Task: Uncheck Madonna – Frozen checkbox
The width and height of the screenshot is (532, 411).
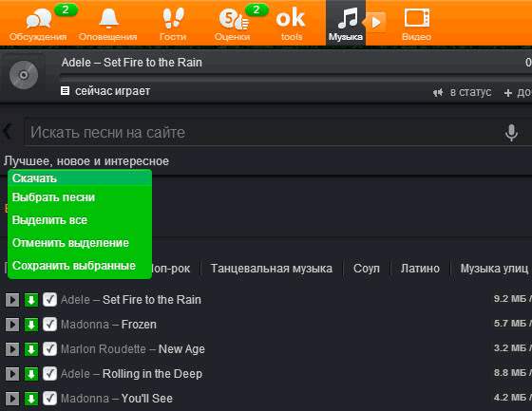Action: pos(49,325)
